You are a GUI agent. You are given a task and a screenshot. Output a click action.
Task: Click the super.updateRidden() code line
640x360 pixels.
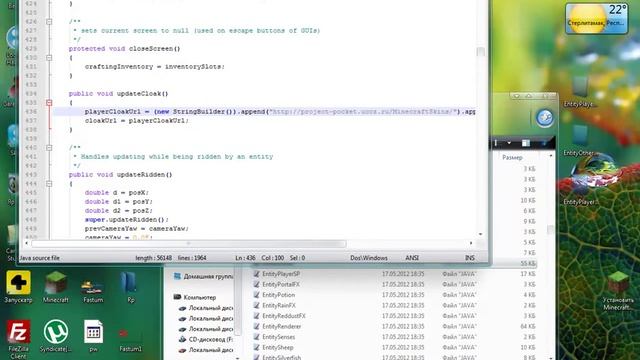[x=127, y=220]
